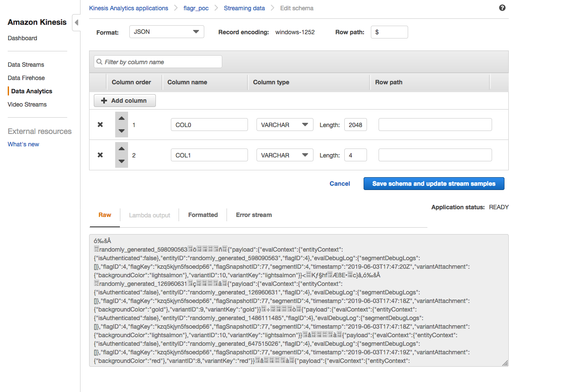The height and width of the screenshot is (392, 567).
Task: Open the What's new link
Action: (23, 144)
